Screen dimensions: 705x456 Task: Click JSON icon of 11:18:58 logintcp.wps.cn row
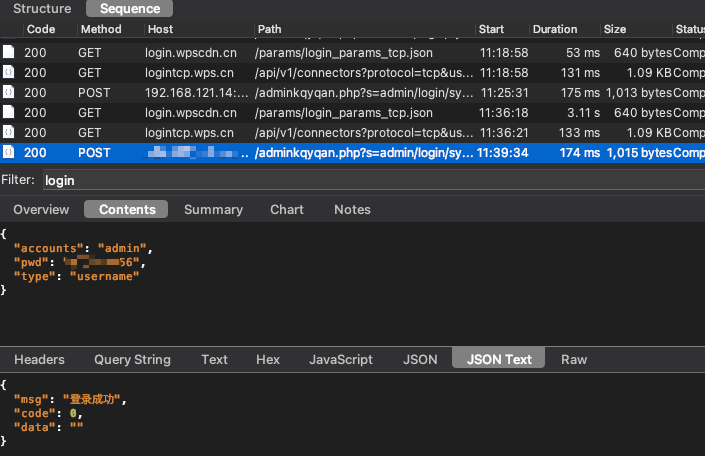tap(9, 72)
